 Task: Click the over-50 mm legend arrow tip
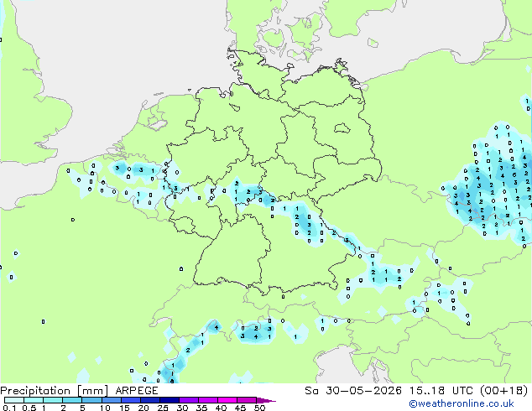[266, 400]
